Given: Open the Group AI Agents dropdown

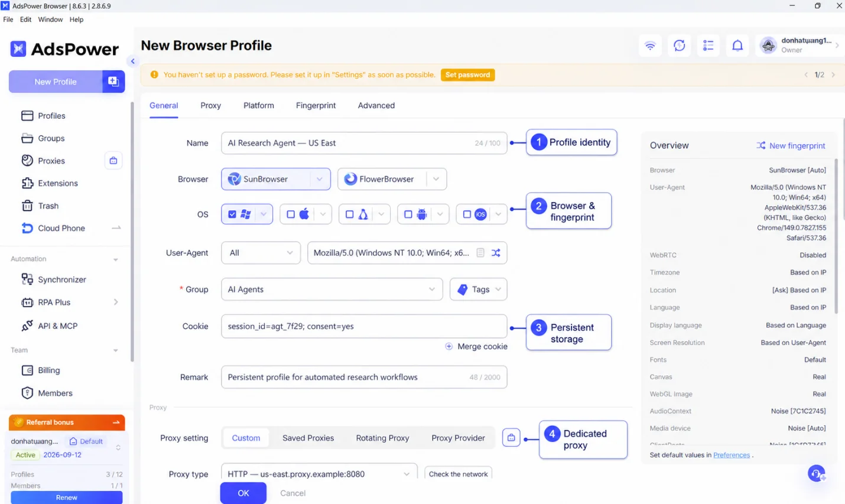Looking at the screenshot, I should tap(331, 290).
